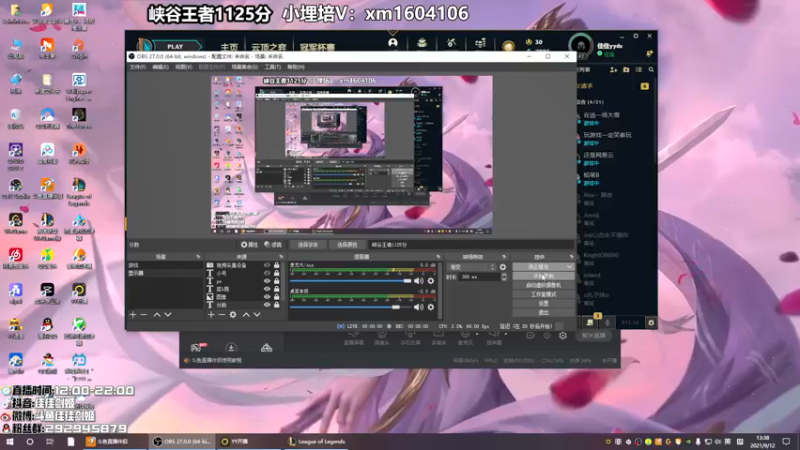The width and height of the screenshot is (800, 450).
Task: Open OBS Help menu
Action: pyautogui.click(x=295, y=67)
